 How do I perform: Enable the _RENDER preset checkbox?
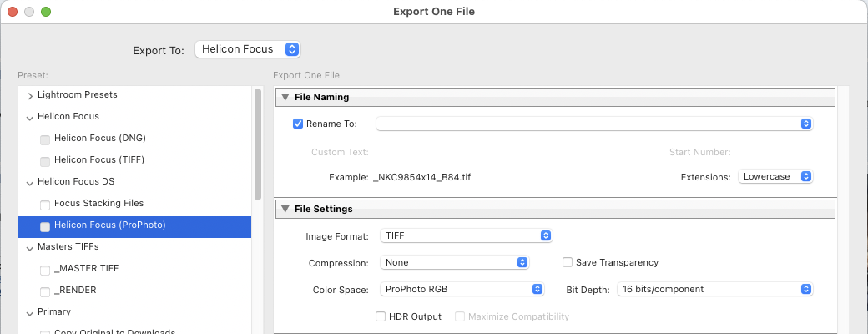[x=45, y=291]
